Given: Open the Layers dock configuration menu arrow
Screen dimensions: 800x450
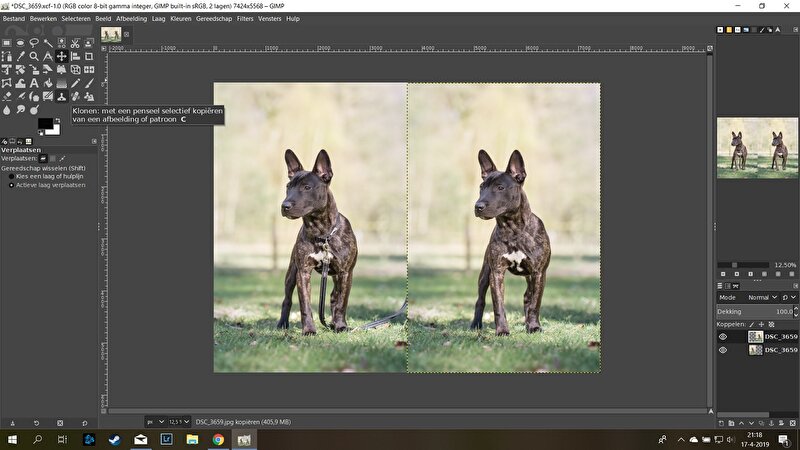Looking at the screenshot, I should point(795,286).
